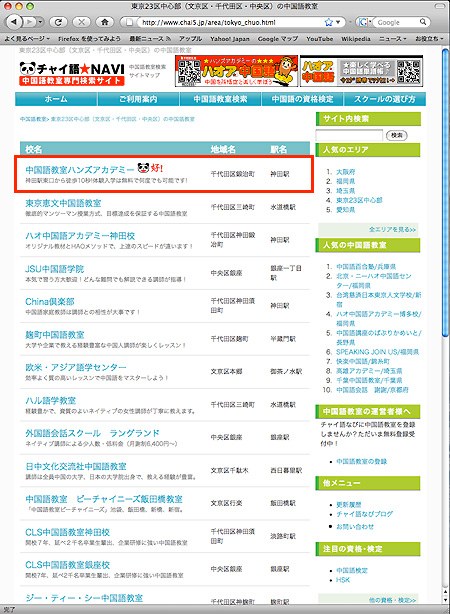The width and height of the screenshot is (450, 614).
Task: Click the 中国語教室 breadcrumb link
Action: [33, 119]
